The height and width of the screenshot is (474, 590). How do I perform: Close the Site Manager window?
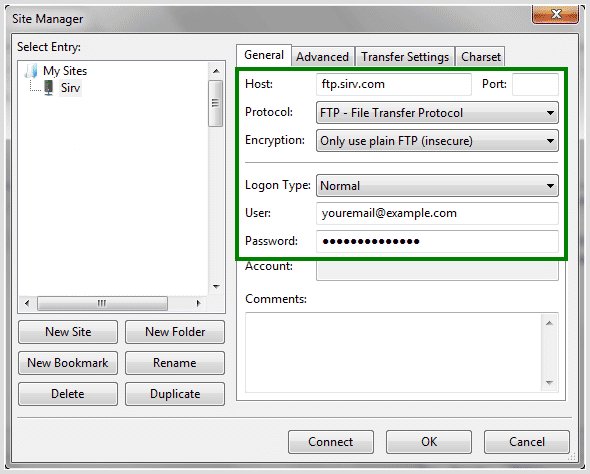555,15
